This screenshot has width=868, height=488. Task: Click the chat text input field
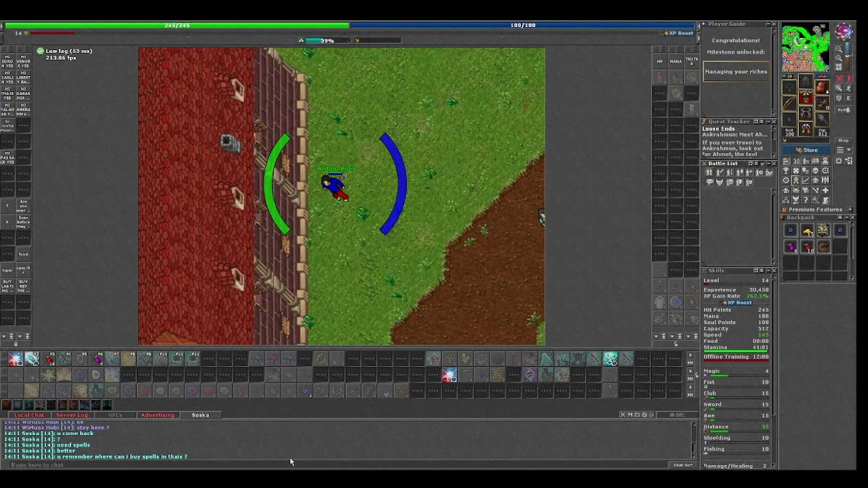pyautogui.click(x=339, y=465)
